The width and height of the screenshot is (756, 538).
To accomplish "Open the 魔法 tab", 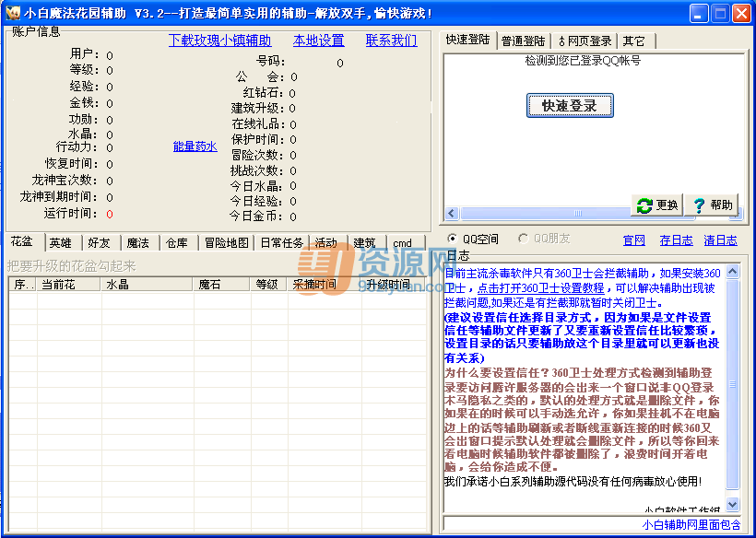I will click(138, 243).
